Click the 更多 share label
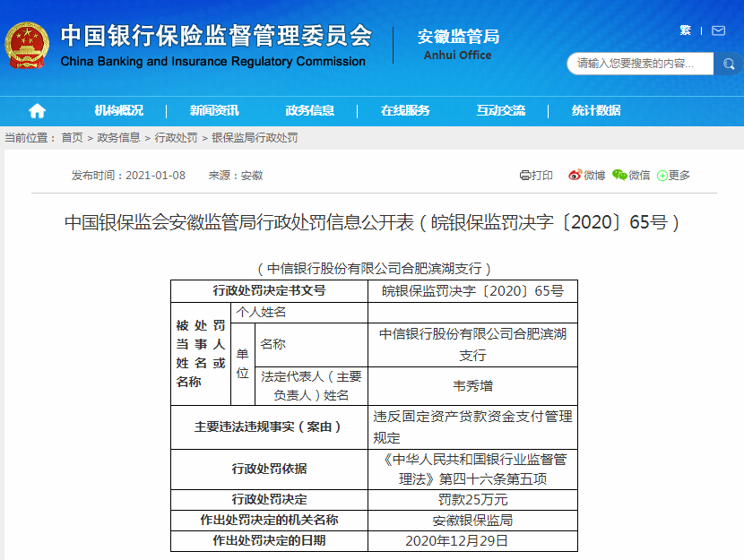Viewport: 744px width, 560px height. coord(679,176)
